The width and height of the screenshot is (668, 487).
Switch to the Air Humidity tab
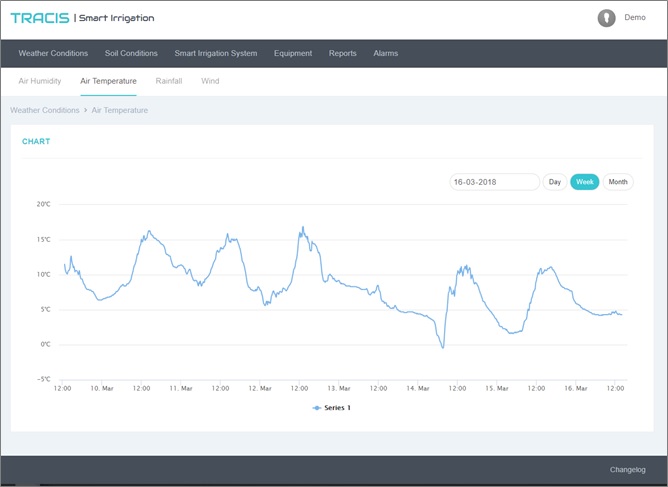click(40, 81)
